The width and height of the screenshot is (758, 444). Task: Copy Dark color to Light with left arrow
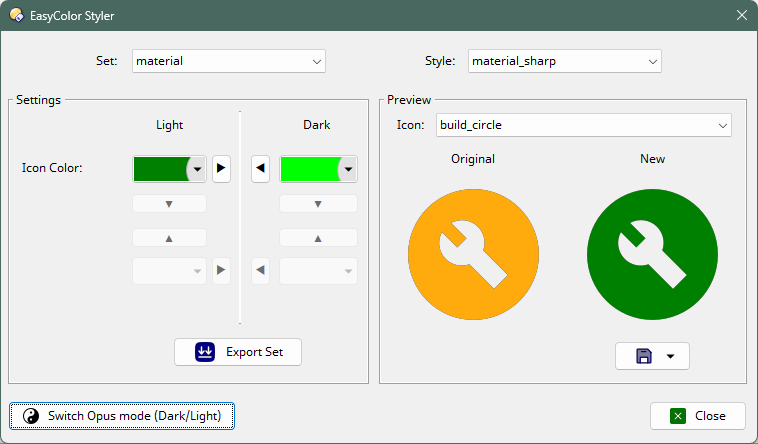(x=261, y=169)
